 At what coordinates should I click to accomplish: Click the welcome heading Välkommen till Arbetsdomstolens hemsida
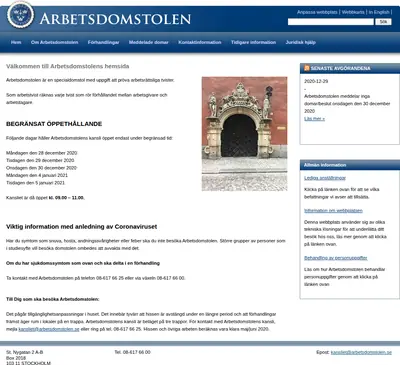coord(68,66)
